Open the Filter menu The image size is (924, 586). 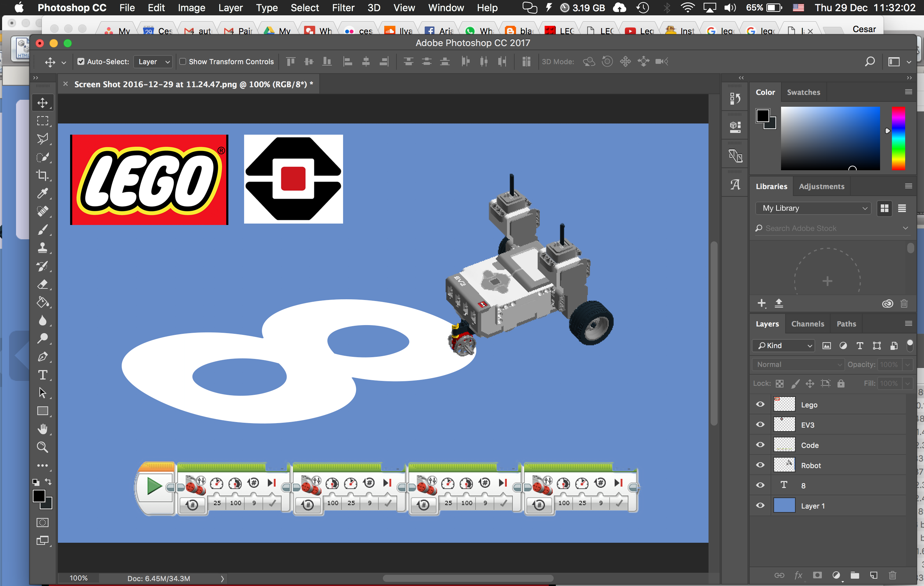[343, 8]
